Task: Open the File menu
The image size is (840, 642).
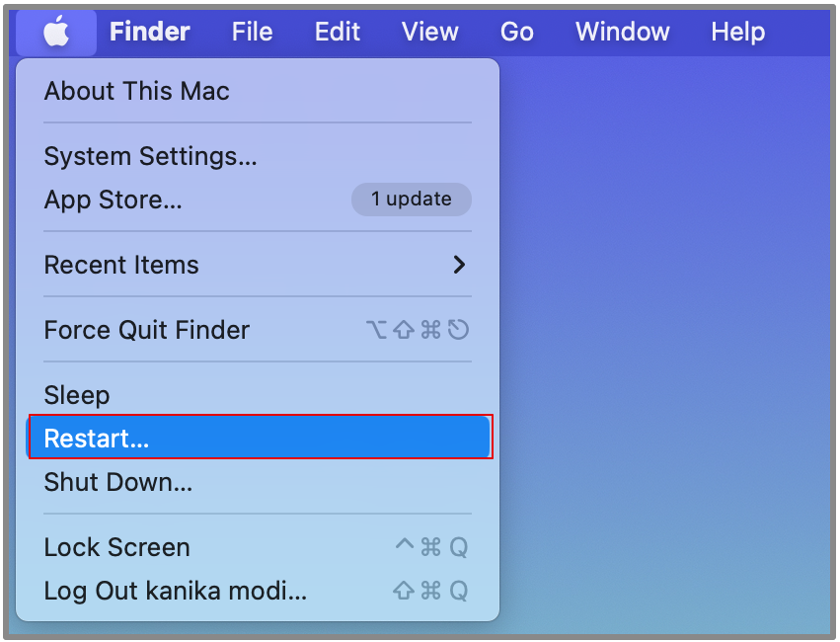Action: pos(252,32)
